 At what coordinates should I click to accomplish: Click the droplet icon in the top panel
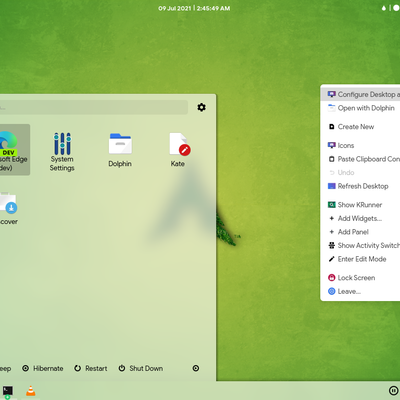tap(384, 8)
